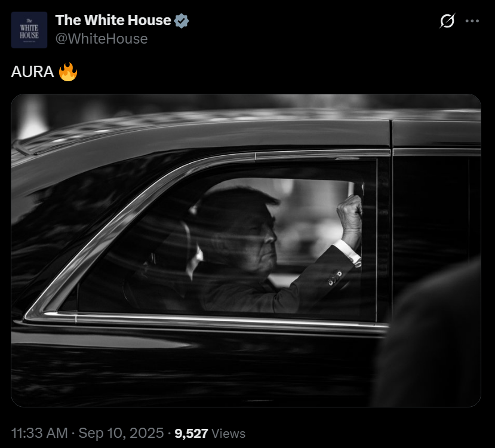Screen dimensions: 495x448
Task: Open the @WhiteHouse handle link
Action: click(102, 39)
